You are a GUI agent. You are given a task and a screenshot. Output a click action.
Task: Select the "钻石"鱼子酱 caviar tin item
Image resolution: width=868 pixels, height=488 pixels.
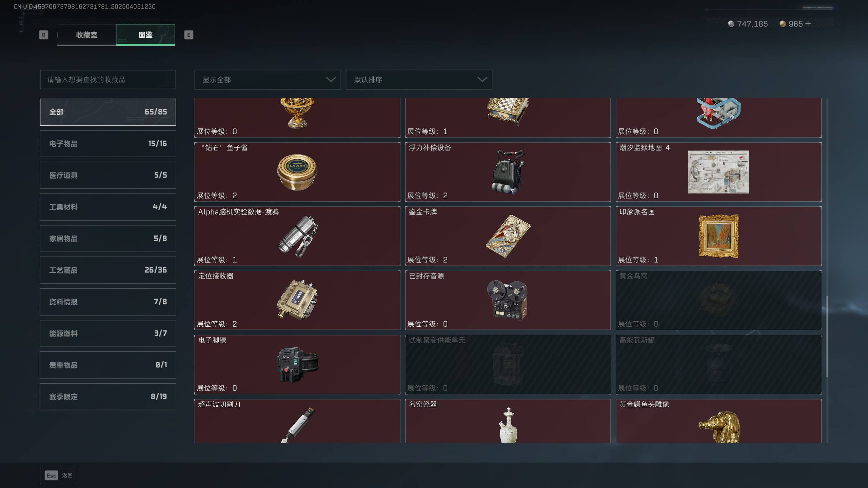(297, 172)
